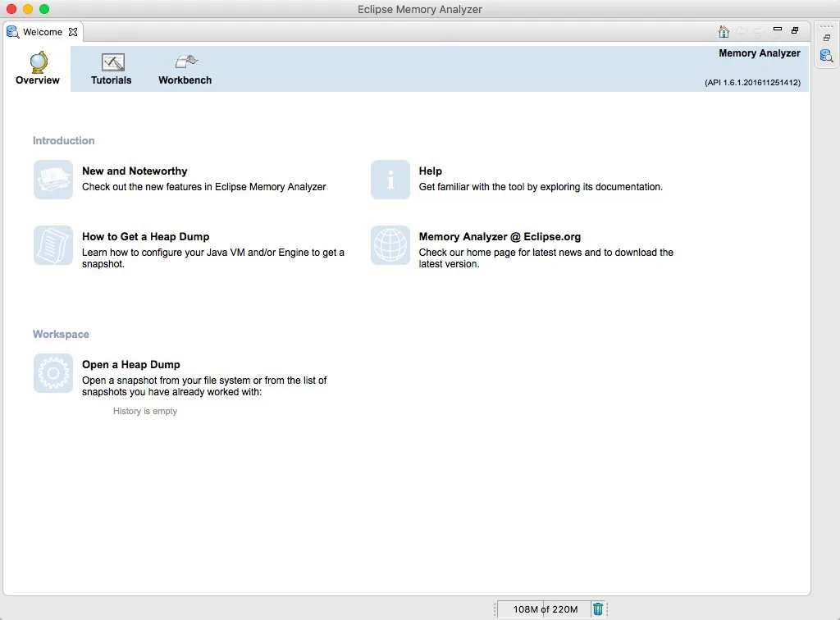
Task: Click 'Open a snapshot from your file system' text
Action: tap(204, 386)
